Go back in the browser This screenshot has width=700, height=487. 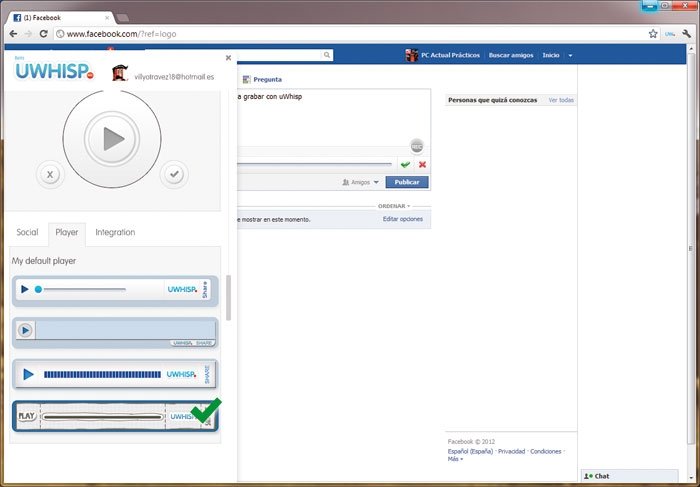(13, 34)
